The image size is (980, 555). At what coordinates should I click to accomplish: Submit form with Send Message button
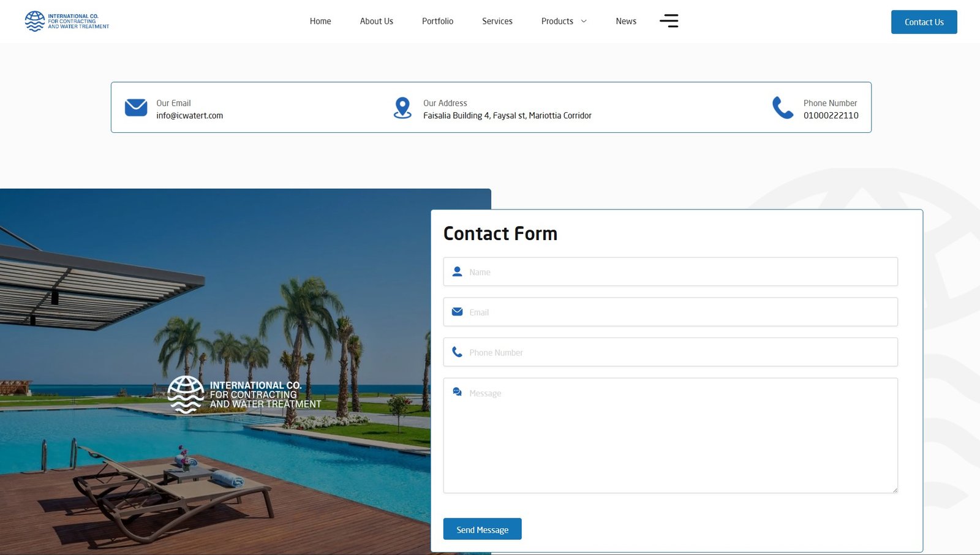coord(482,529)
